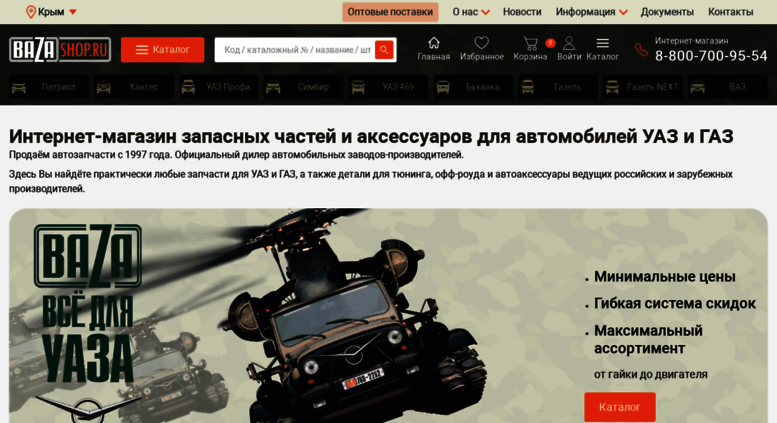Viewport: 777px width, 423px height.
Task: Select the Газель vehicle category
Action: (x=558, y=87)
